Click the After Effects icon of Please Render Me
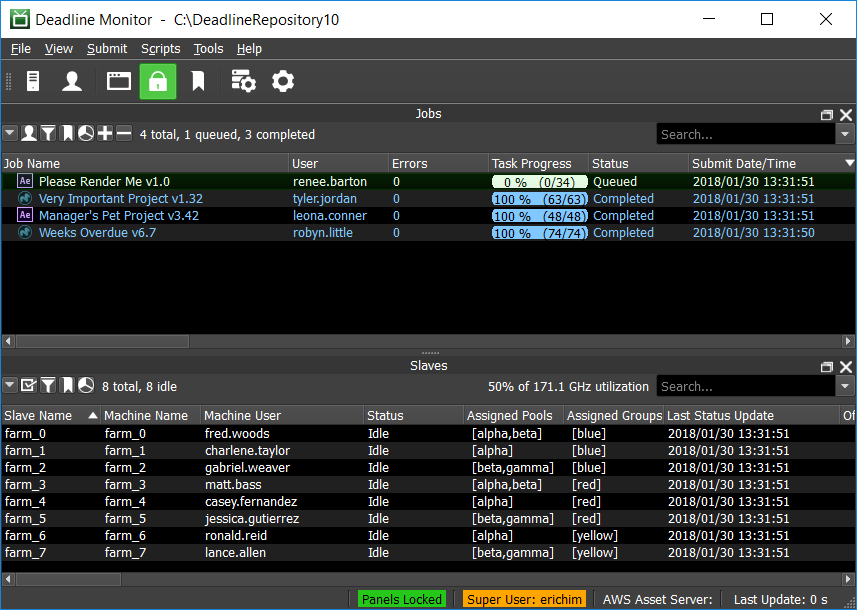Image resolution: width=857 pixels, height=610 pixels. click(25, 181)
